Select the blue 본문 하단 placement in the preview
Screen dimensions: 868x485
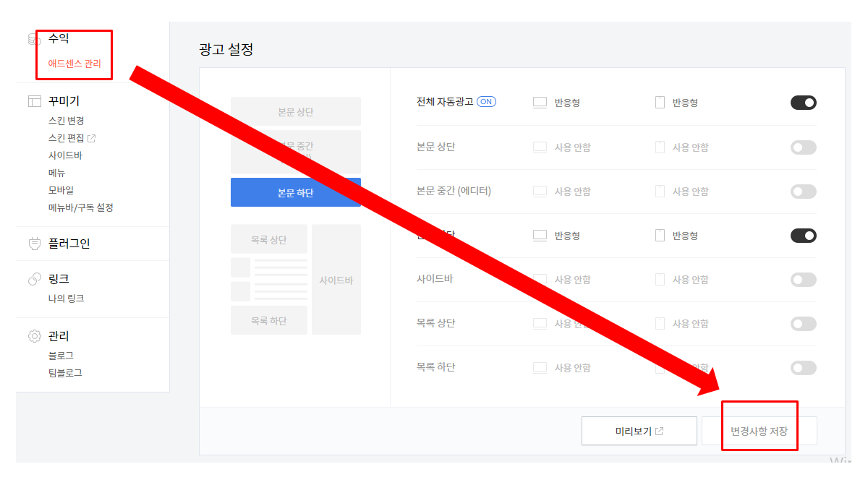[x=295, y=192]
